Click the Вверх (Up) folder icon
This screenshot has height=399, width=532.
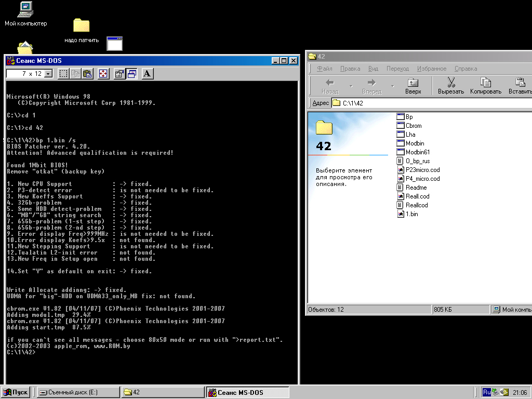pyautogui.click(x=413, y=83)
